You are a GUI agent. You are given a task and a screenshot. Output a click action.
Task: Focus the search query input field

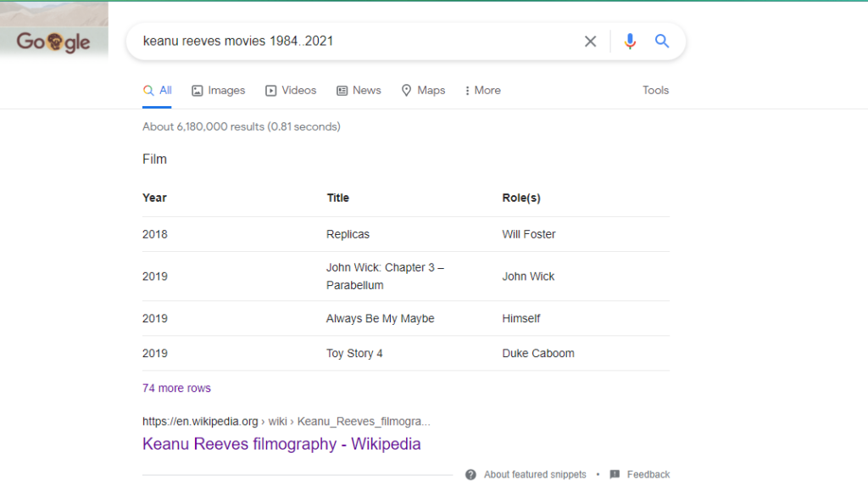[356, 42]
